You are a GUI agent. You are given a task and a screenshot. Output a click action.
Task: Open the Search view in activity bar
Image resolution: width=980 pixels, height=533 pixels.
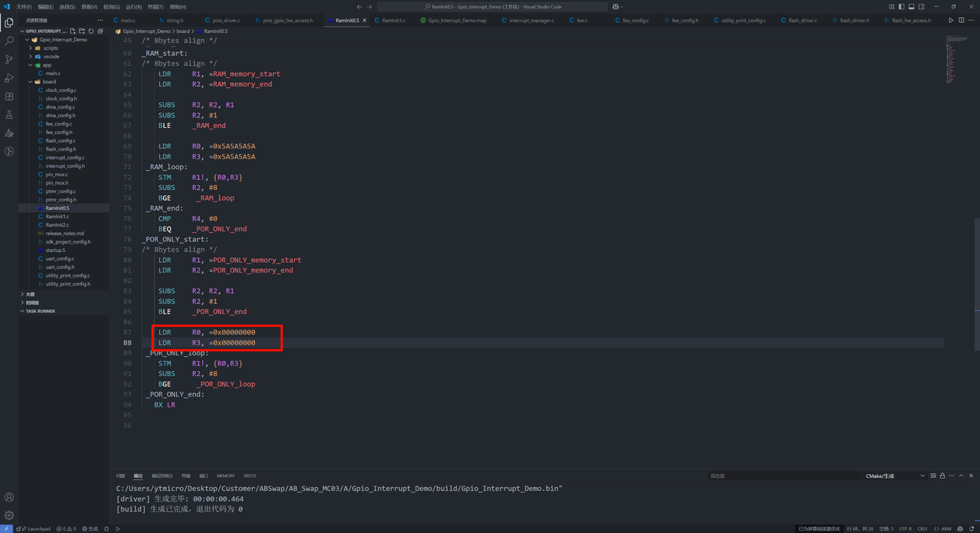(9, 41)
